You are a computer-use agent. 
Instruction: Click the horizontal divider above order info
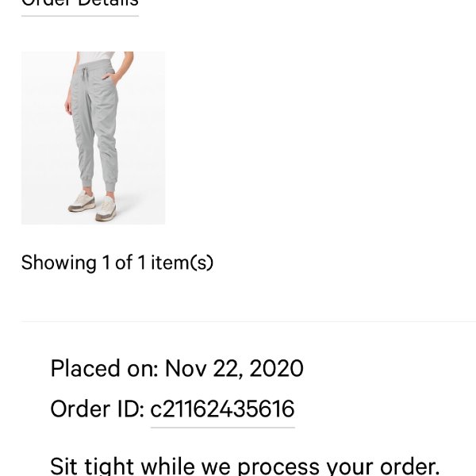[x=248, y=321]
